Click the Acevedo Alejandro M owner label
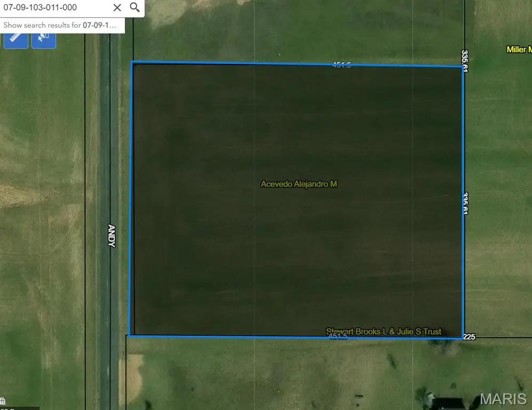Viewport: 532px width, 410px height. (x=298, y=184)
